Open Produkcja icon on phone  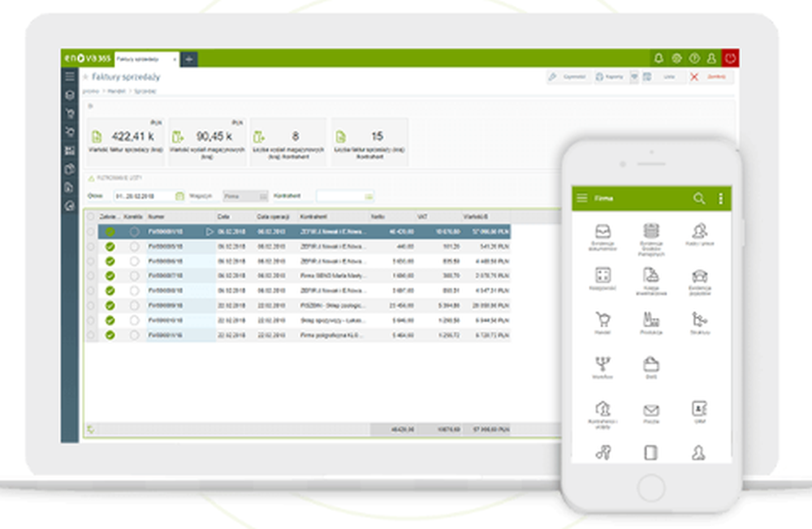(651, 323)
